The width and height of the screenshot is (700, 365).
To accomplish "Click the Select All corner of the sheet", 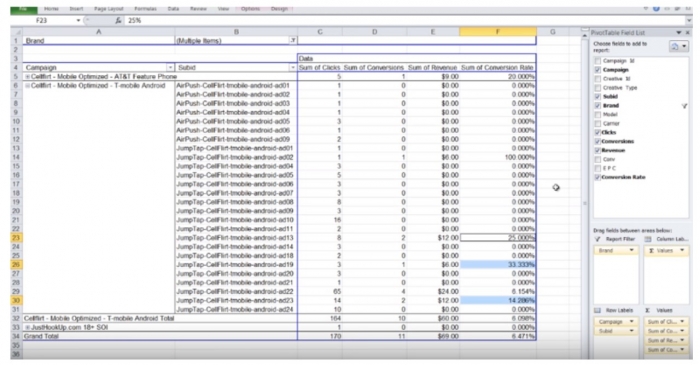I will 17,32.
